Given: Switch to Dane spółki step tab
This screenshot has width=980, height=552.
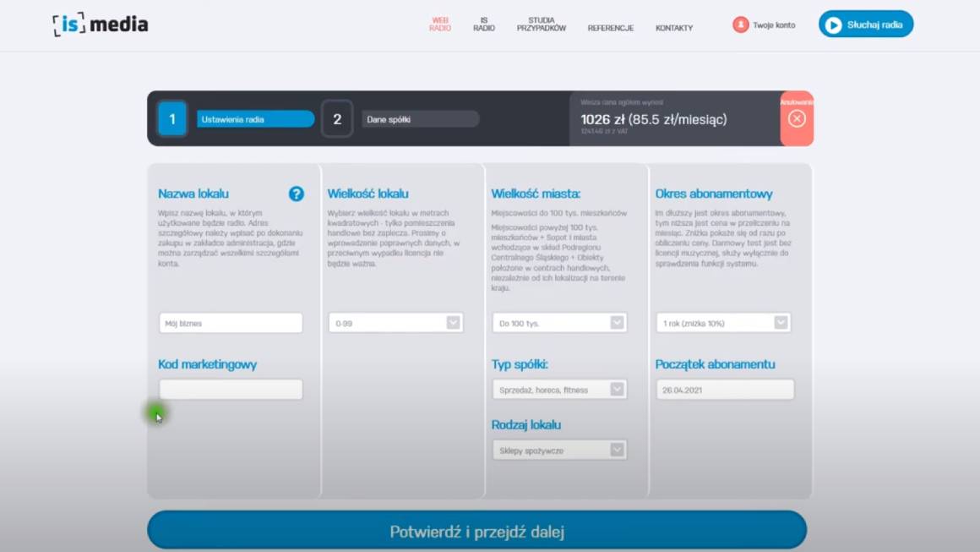Looking at the screenshot, I should coord(421,119).
